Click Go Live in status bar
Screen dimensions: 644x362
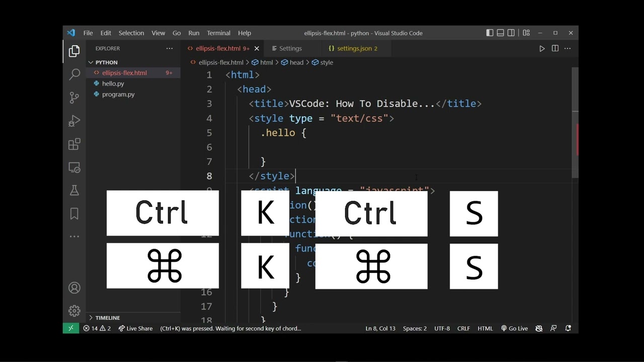[x=514, y=328]
